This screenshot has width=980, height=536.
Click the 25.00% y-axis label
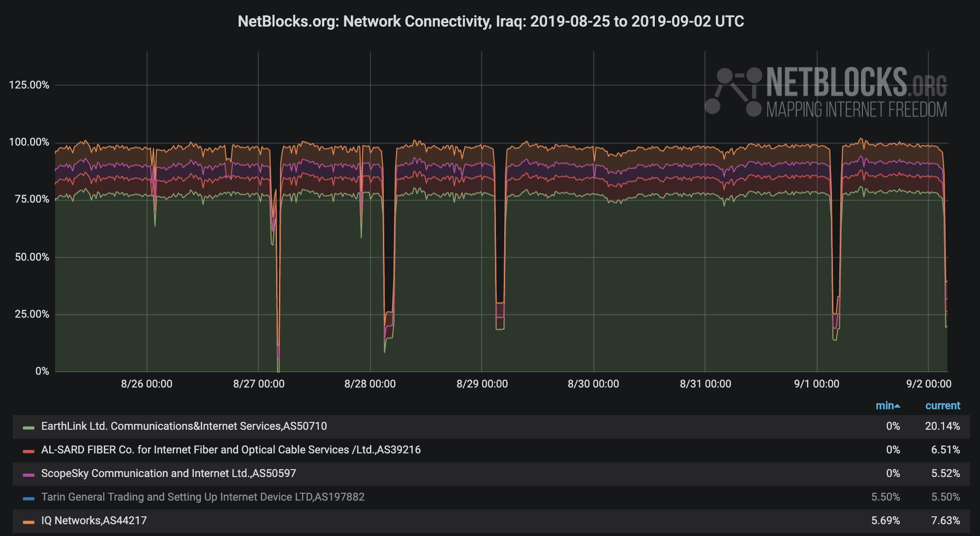click(32, 314)
